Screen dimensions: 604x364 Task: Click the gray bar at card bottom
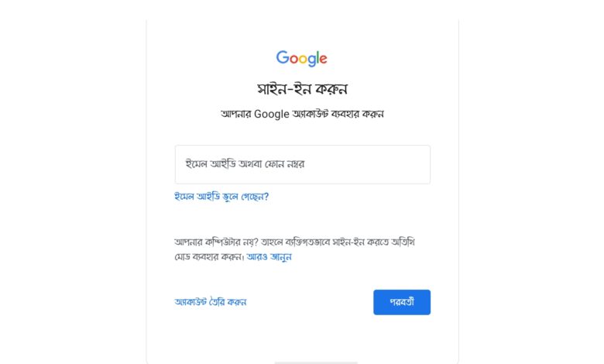point(316,362)
